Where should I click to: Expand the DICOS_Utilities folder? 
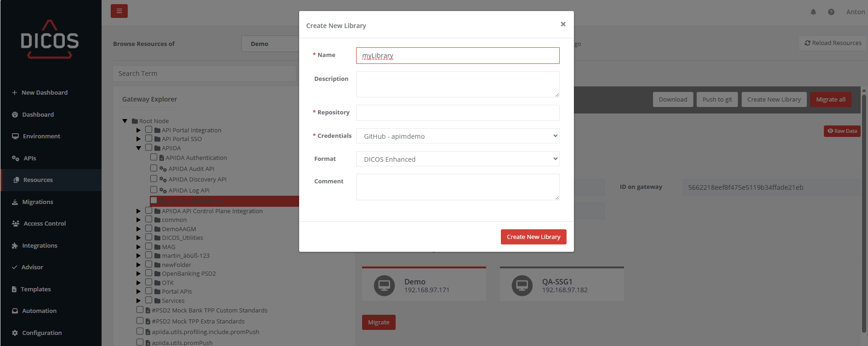pos(138,238)
